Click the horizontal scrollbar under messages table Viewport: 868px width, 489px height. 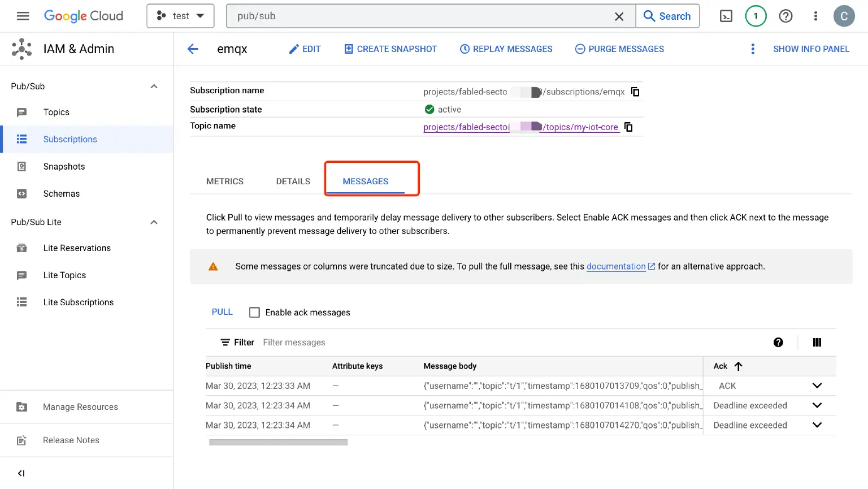click(x=278, y=443)
